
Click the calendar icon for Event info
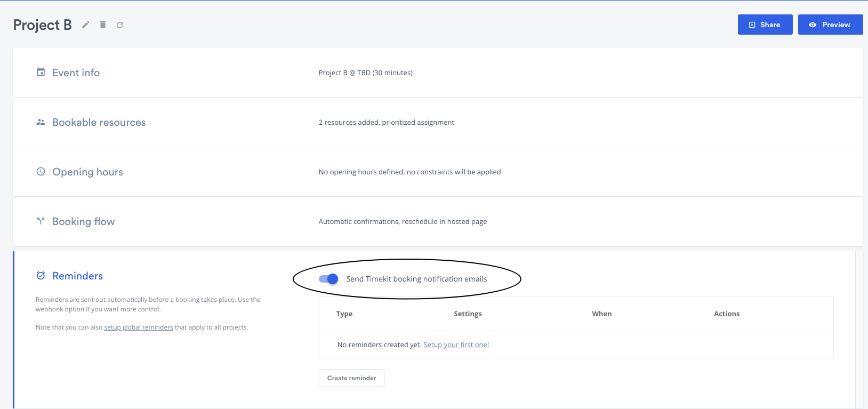(41, 72)
